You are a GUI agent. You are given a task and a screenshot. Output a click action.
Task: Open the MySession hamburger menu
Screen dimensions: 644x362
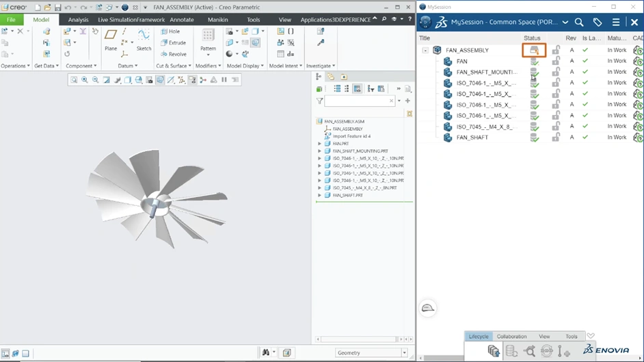click(x=616, y=22)
